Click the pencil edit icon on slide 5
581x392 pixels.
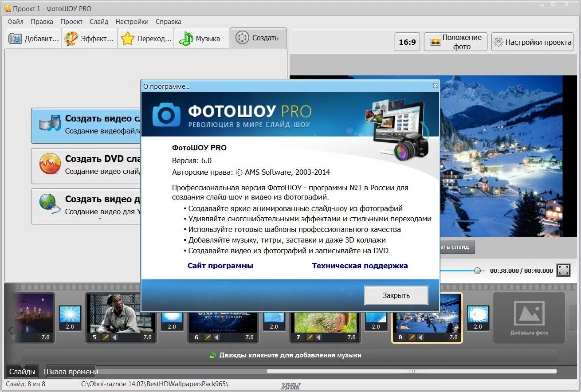(106, 337)
